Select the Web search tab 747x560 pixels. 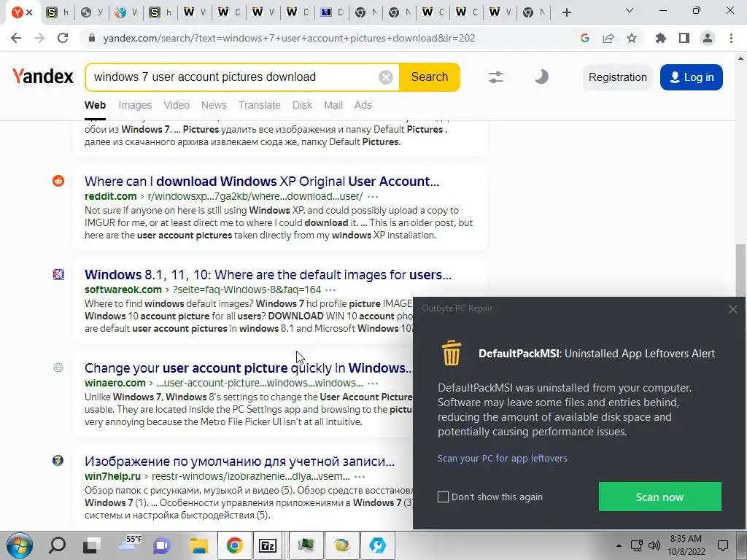click(x=95, y=105)
